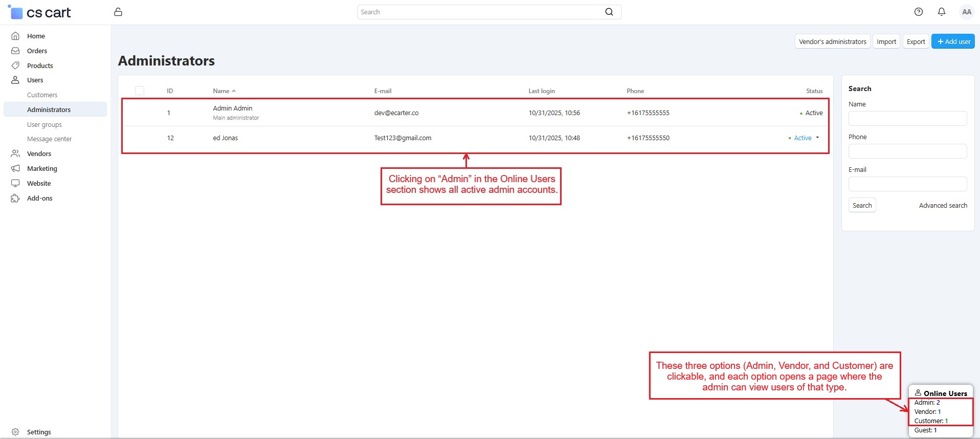This screenshot has width=980, height=439.
Task: Click the Add user button
Action: coord(952,41)
